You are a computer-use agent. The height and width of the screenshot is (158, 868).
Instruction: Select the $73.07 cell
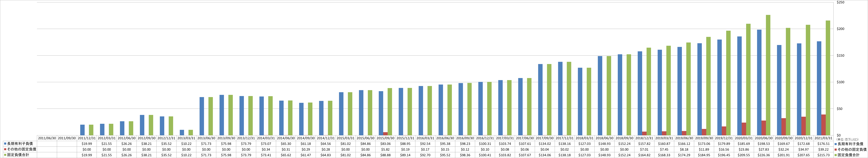pyautogui.click(x=266, y=144)
